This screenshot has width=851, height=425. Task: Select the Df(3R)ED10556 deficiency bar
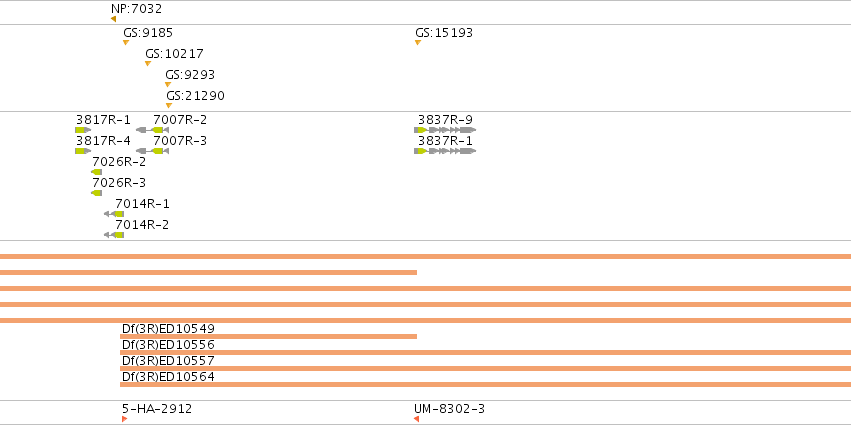pos(485,352)
